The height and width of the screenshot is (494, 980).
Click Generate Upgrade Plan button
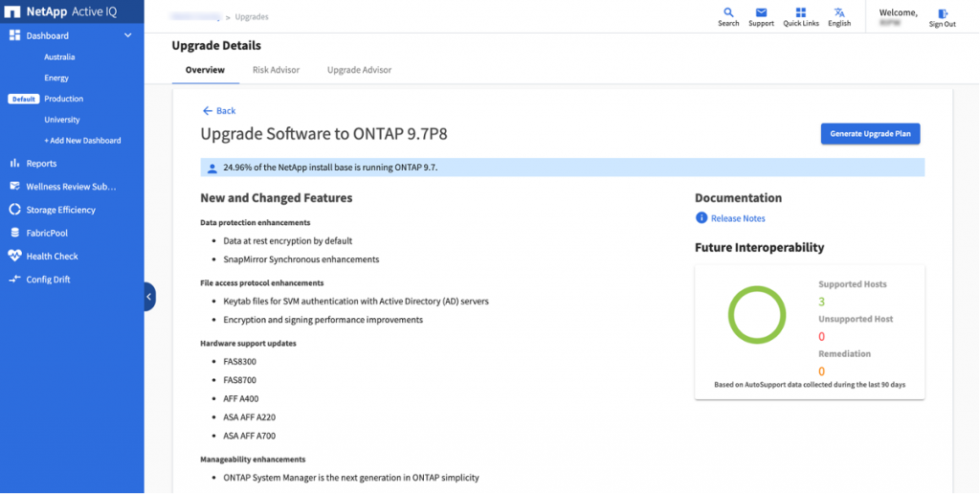[870, 134]
